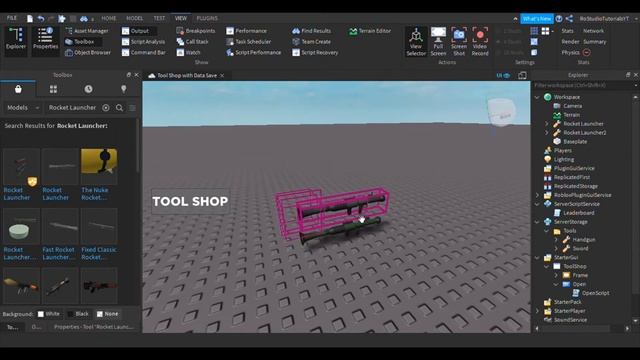Expand the Handgun tool node
The height and width of the screenshot is (360, 640).
pos(556,240)
